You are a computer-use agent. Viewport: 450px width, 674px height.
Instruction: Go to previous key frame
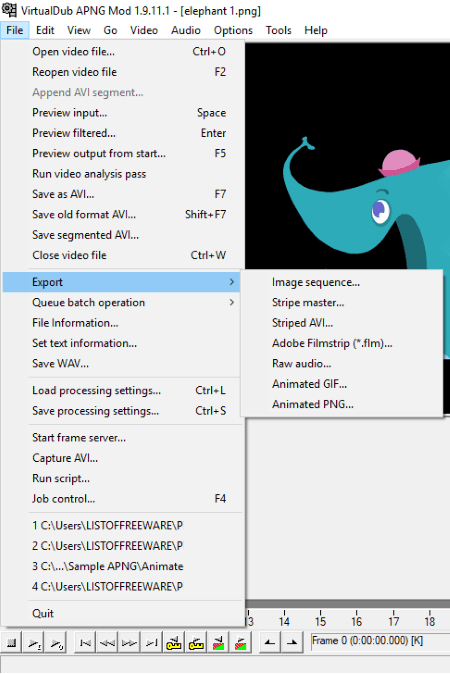[174, 643]
